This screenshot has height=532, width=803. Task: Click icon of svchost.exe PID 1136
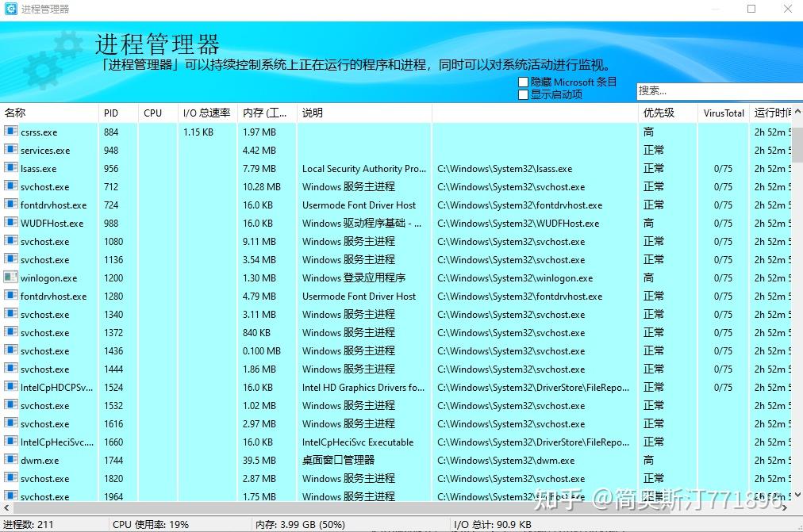tap(11, 258)
